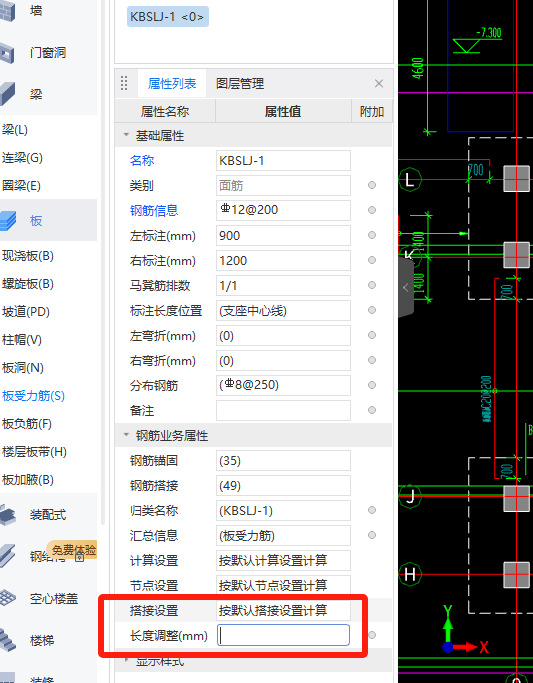Screen dimensions: 533x683
Task: Close the property list panel
Action: (379, 83)
